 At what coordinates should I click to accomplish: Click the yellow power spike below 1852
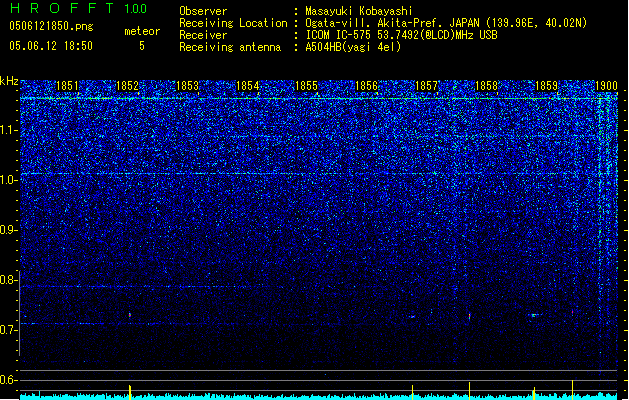pyautogui.click(x=130, y=392)
